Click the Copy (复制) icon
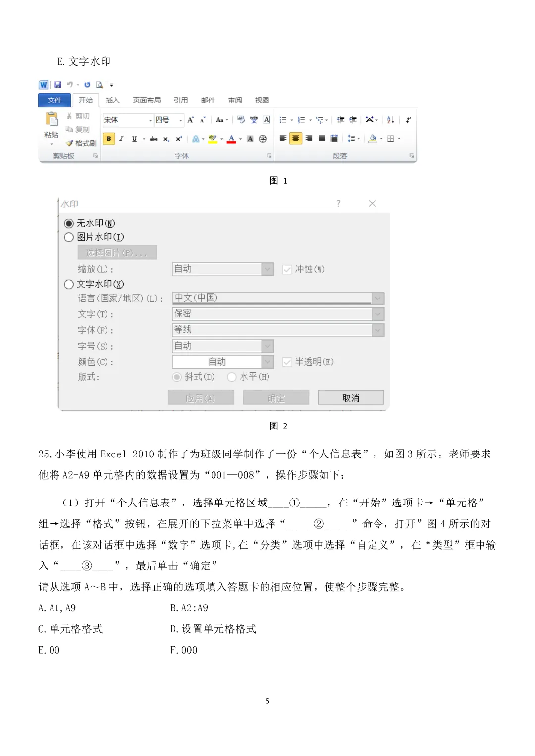 click(x=81, y=129)
